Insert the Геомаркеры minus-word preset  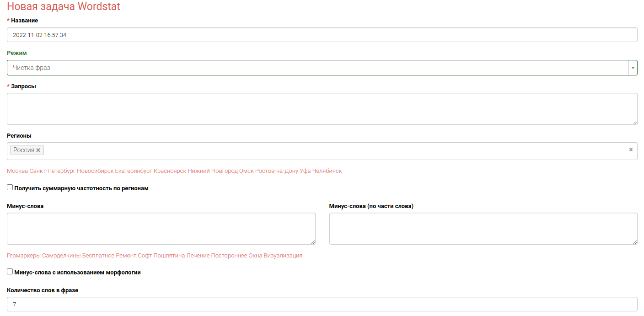(x=24, y=256)
